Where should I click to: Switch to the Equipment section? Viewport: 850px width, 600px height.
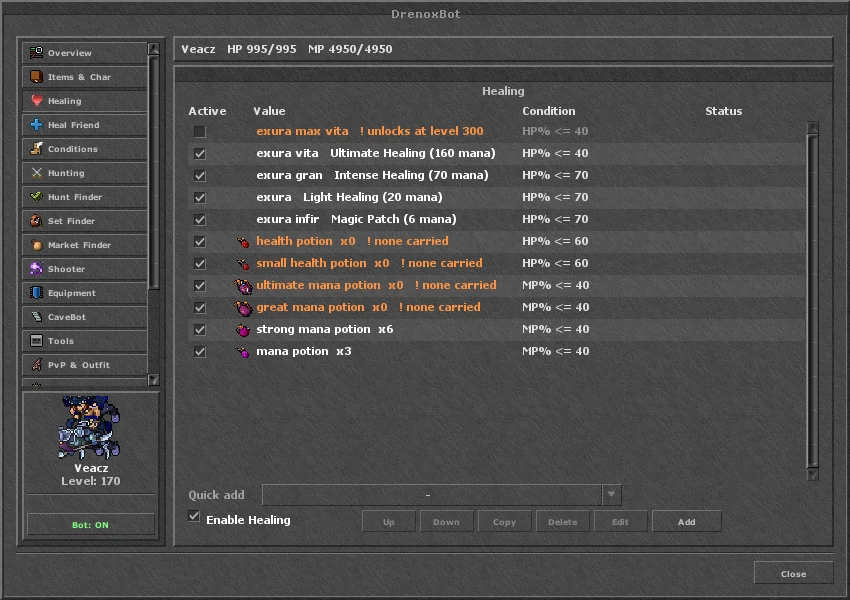point(85,293)
